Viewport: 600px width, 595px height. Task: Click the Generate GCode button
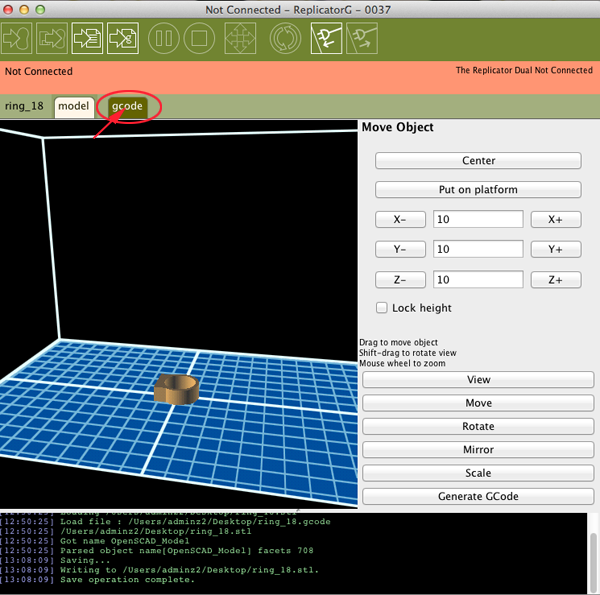point(478,496)
